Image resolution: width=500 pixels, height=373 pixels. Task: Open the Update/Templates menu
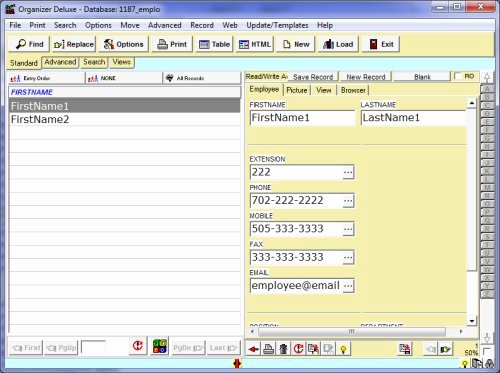pos(277,25)
